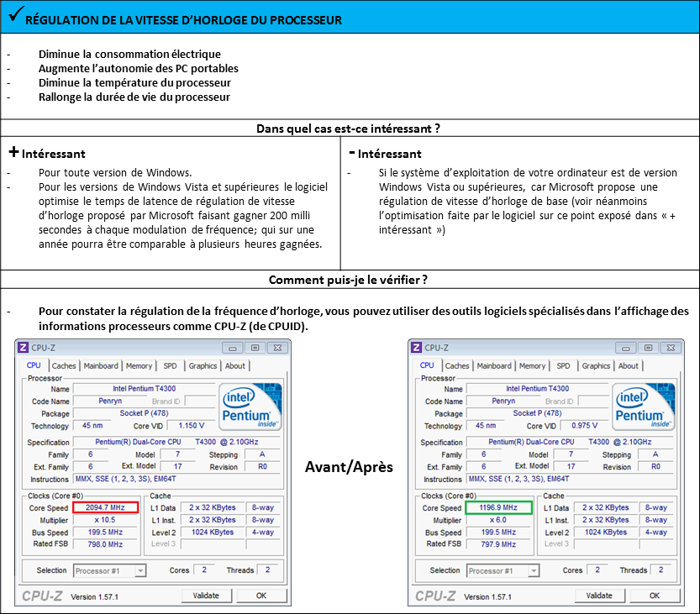Viewport: 700px width, 614px height.
Task: Click the Intel Pentium inside logo in left CPU-Z window
Action: pyautogui.click(x=250, y=407)
